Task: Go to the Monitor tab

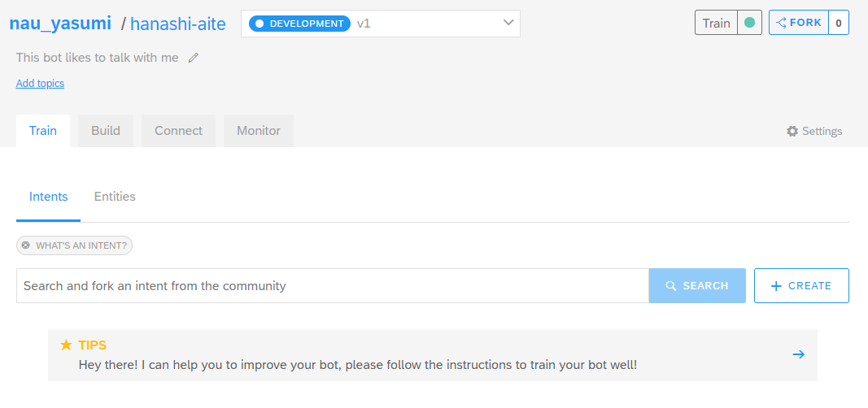Action: pos(258,131)
